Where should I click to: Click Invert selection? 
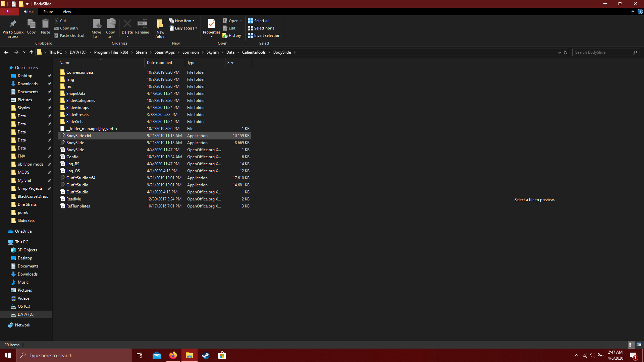point(264,36)
